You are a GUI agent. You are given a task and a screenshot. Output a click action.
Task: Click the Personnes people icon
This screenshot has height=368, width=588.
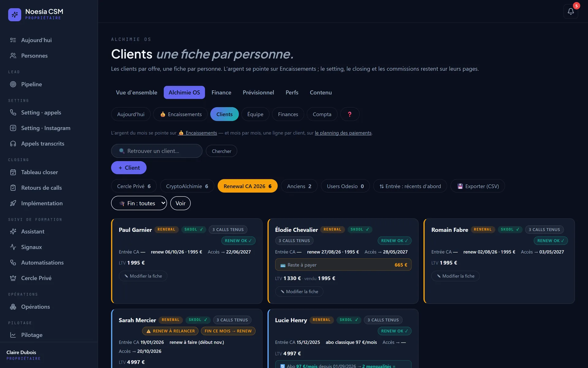(x=13, y=56)
